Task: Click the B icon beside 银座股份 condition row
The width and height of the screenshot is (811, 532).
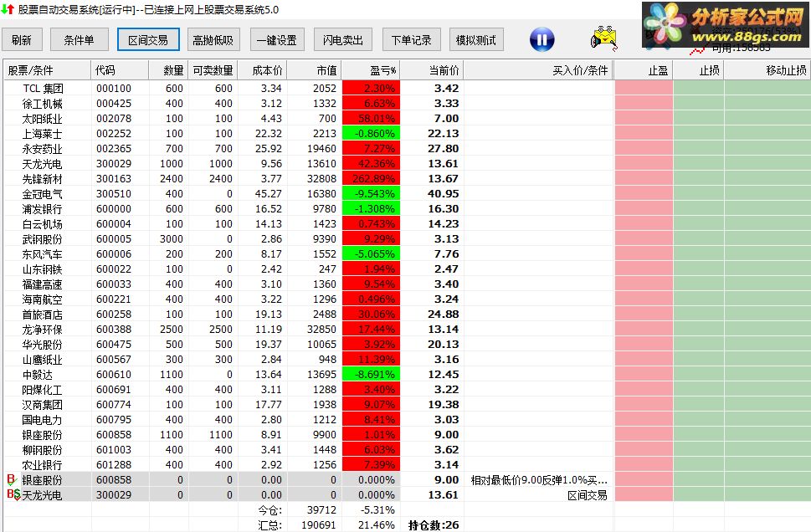Action: click(x=12, y=480)
